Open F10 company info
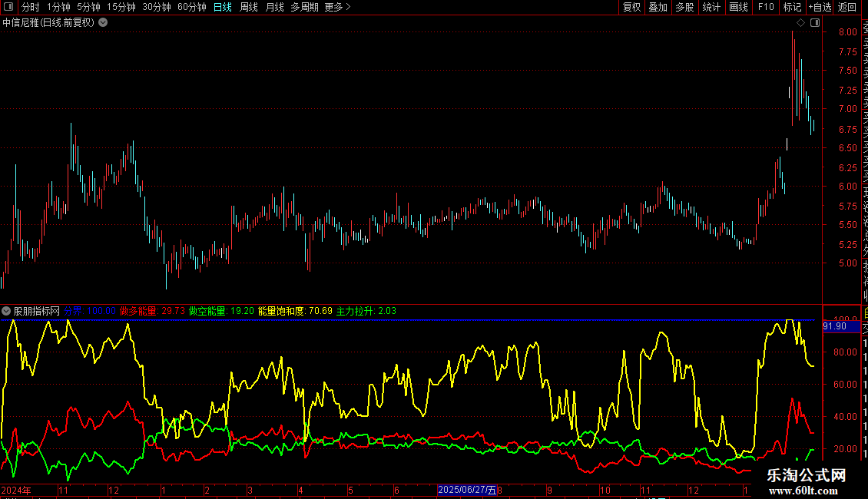 (766, 7)
